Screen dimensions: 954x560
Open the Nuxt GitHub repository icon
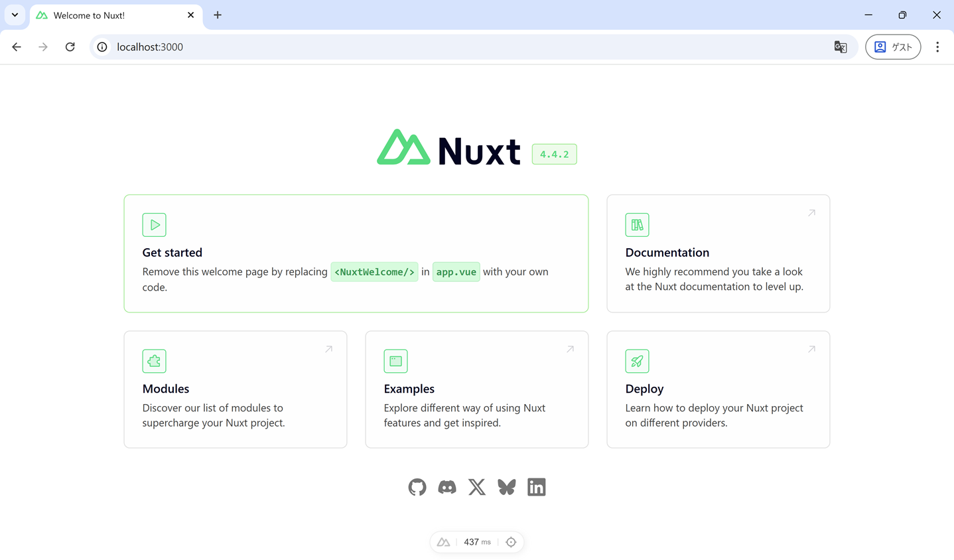[x=417, y=486]
